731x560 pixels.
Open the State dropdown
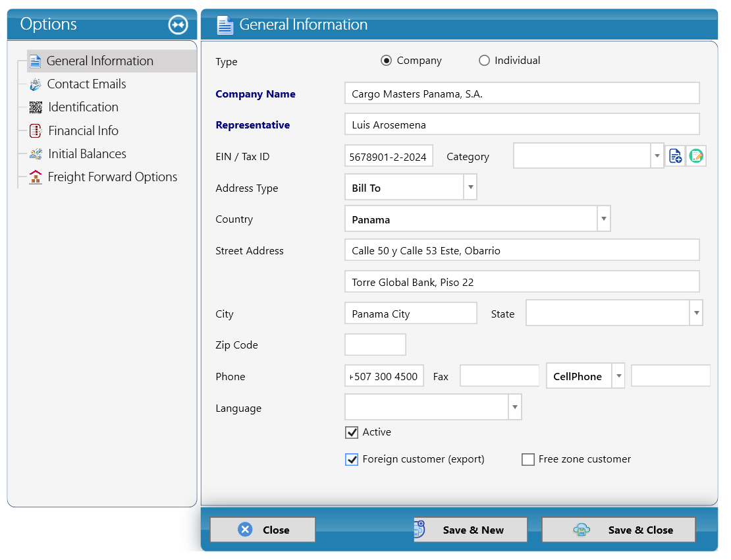tap(696, 313)
